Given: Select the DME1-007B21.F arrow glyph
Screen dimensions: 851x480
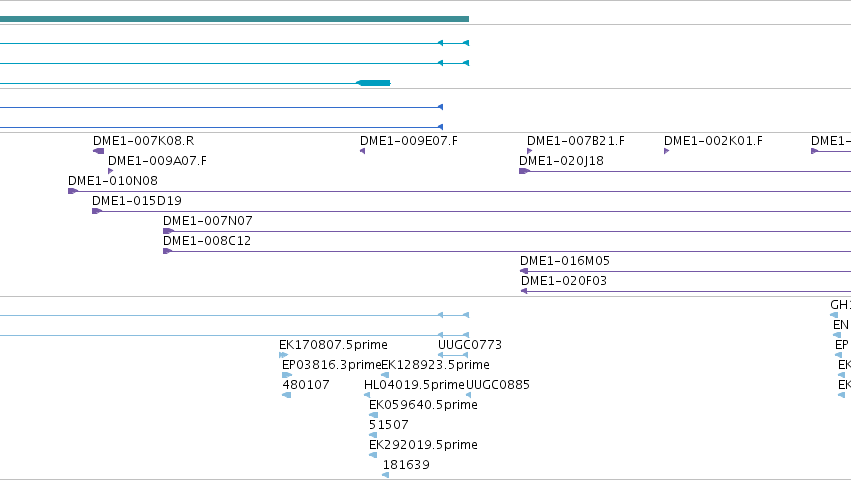Looking at the screenshot, I should point(530,151).
